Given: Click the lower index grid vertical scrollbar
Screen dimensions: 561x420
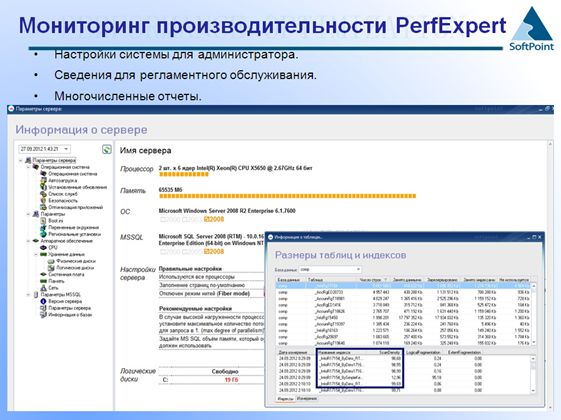Looking at the screenshot, I should [533, 374].
